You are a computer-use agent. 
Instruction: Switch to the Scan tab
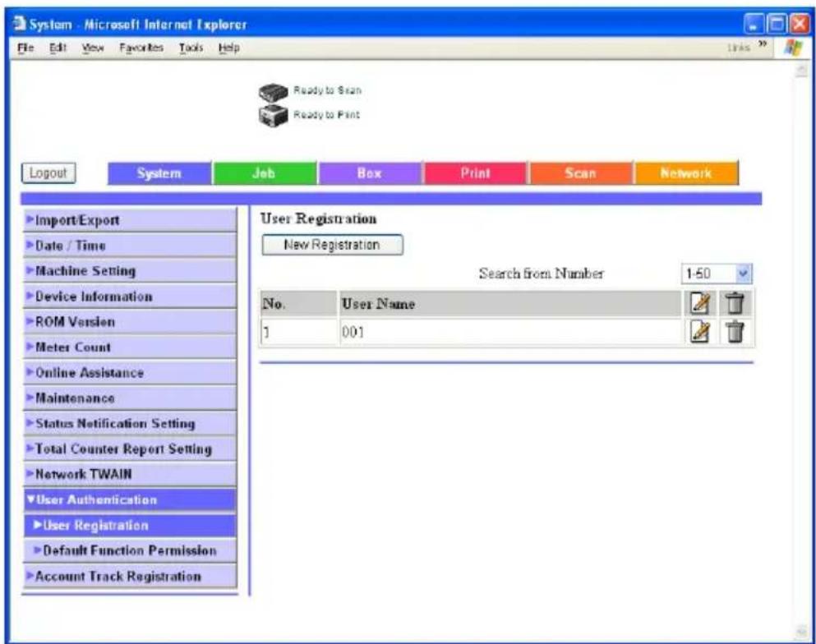[581, 173]
